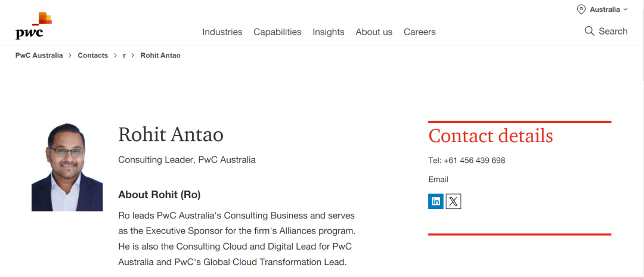Open the About us menu
The width and height of the screenshot is (644, 277).
pos(374,32)
